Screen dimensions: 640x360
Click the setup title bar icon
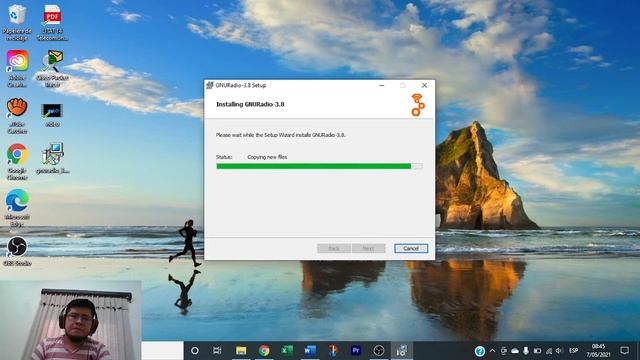[210, 85]
